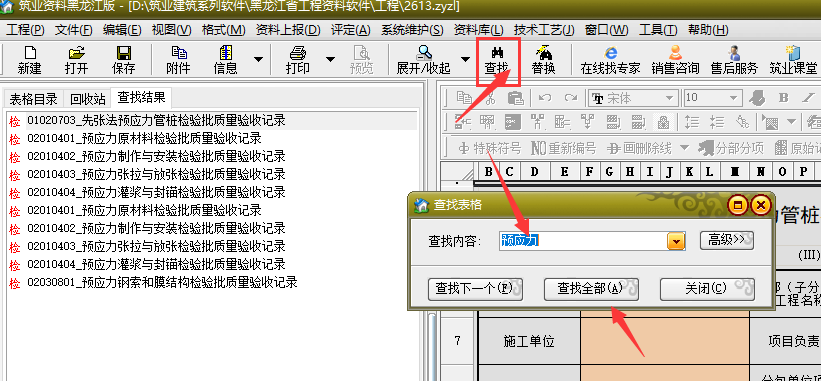Switch to the 表格目录 tab
821x381 pixels.
pyautogui.click(x=34, y=99)
